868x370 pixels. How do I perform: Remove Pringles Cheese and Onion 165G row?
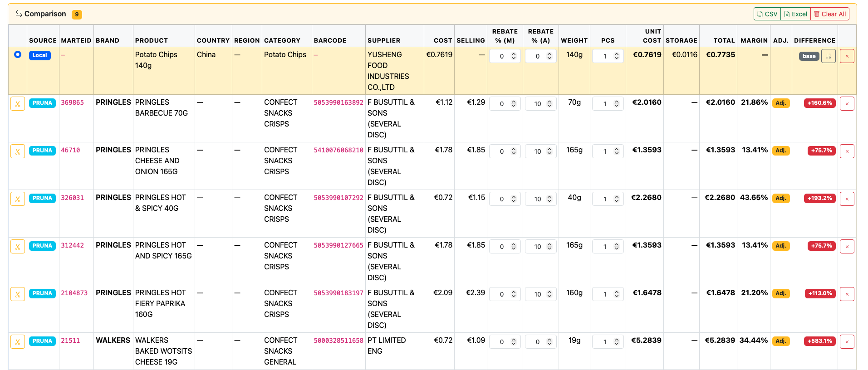tap(847, 151)
